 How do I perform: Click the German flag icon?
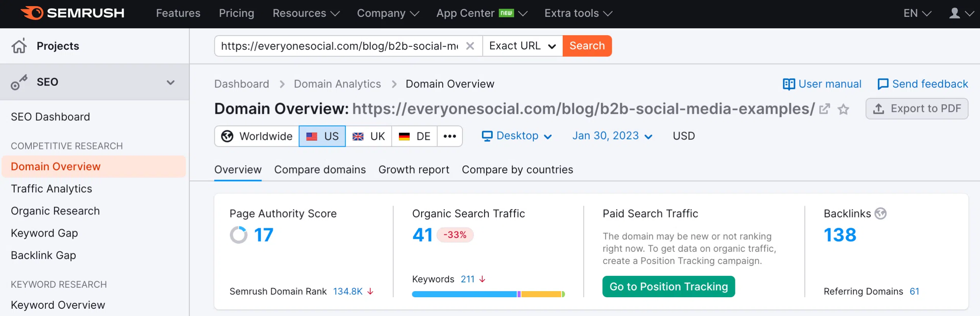(x=404, y=136)
